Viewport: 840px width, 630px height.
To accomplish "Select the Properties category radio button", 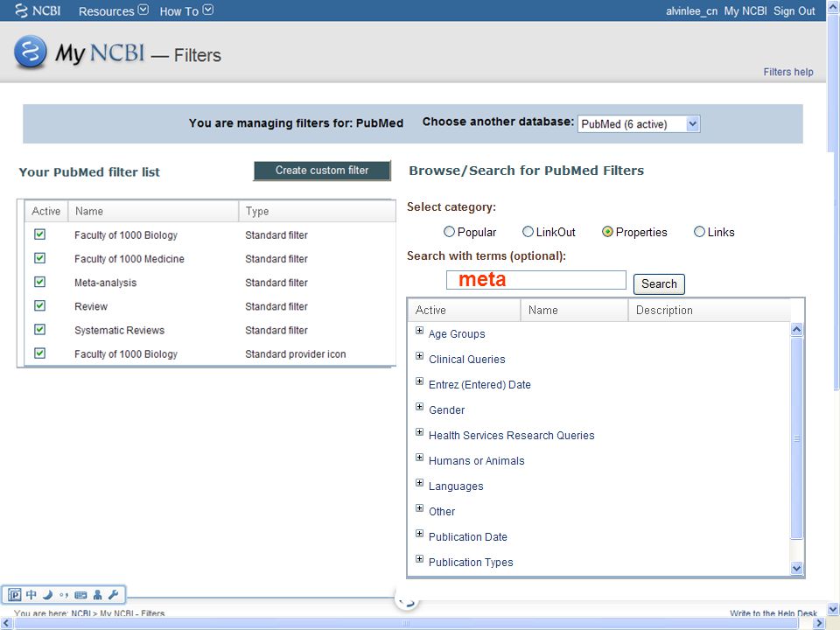I will pyautogui.click(x=607, y=231).
